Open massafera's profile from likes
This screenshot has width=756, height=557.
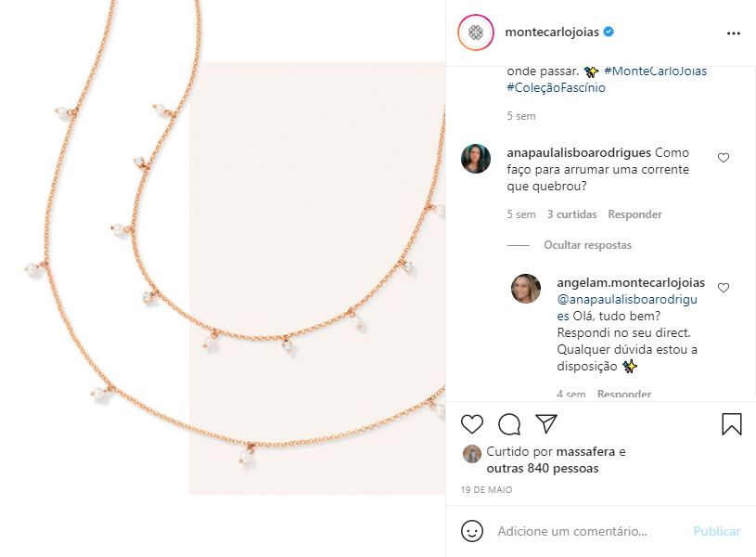[x=584, y=452]
